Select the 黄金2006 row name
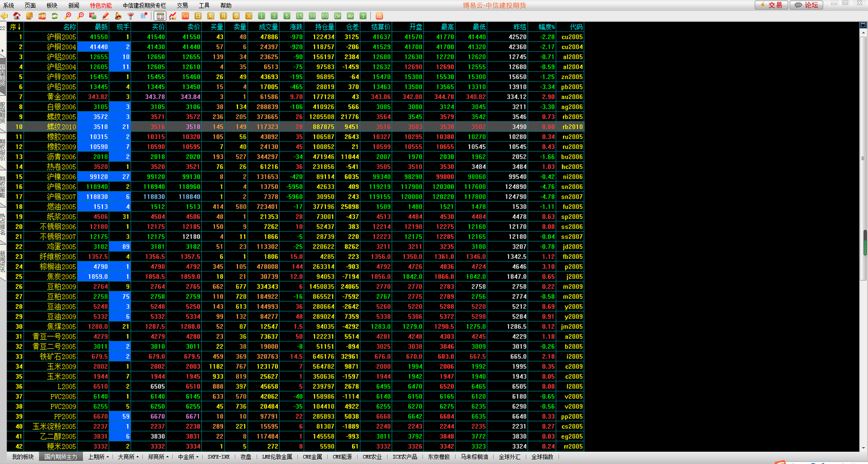The image size is (868, 464). coord(61,97)
